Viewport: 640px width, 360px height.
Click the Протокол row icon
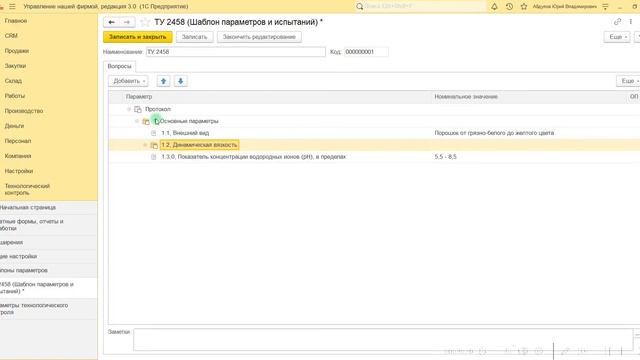coord(138,109)
